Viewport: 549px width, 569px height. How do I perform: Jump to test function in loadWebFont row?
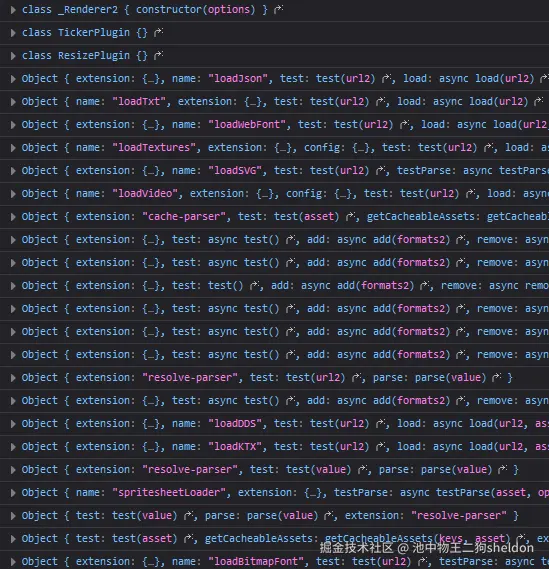[x=404, y=124]
